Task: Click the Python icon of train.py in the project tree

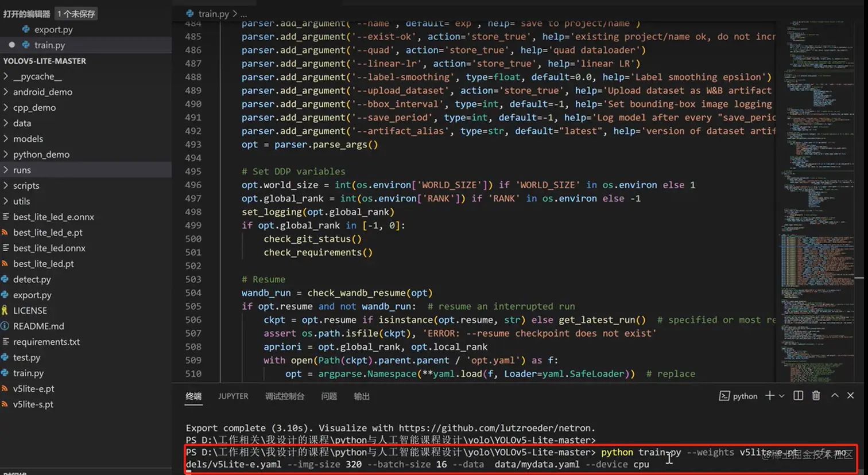Action: 5,373
